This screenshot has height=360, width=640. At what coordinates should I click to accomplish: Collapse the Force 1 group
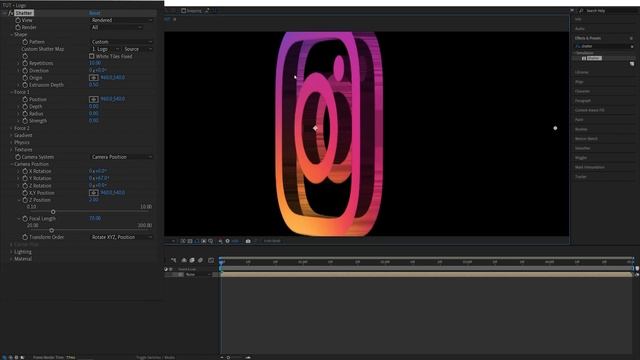click(x=11, y=92)
